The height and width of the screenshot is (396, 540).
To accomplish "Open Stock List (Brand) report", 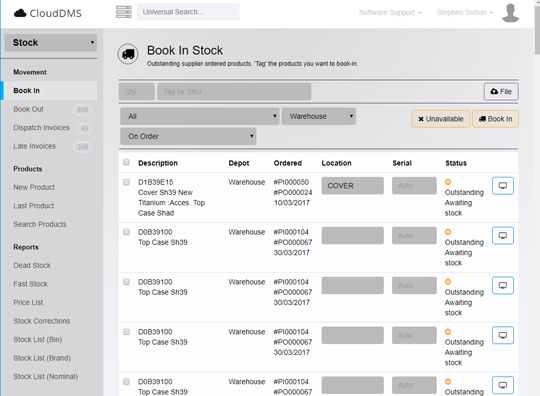I will (x=42, y=358).
